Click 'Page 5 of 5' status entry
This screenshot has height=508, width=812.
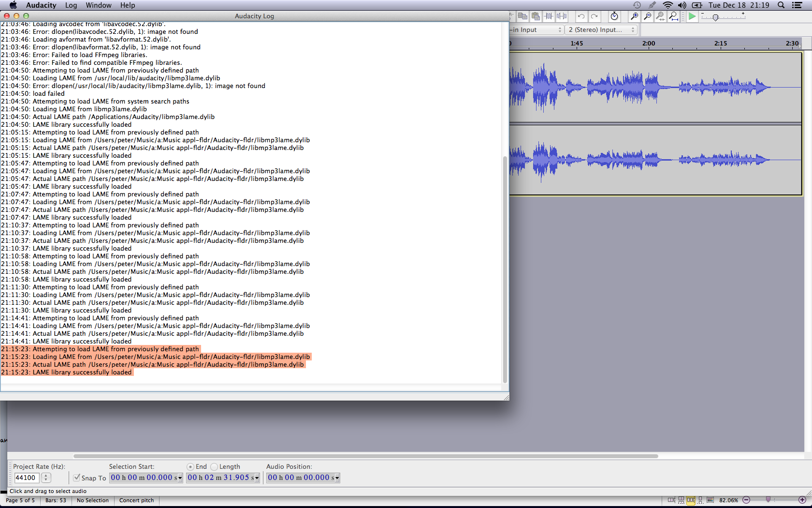click(x=20, y=500)
